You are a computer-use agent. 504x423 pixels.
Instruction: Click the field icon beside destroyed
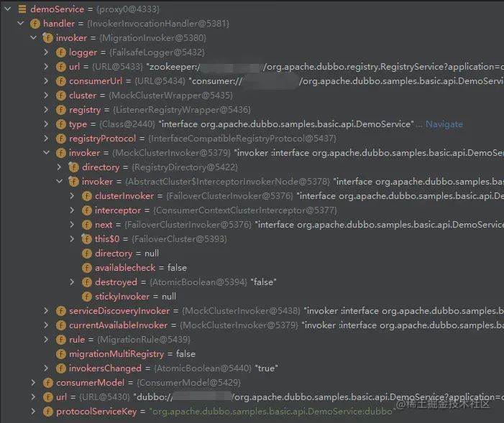pos(86,282)
